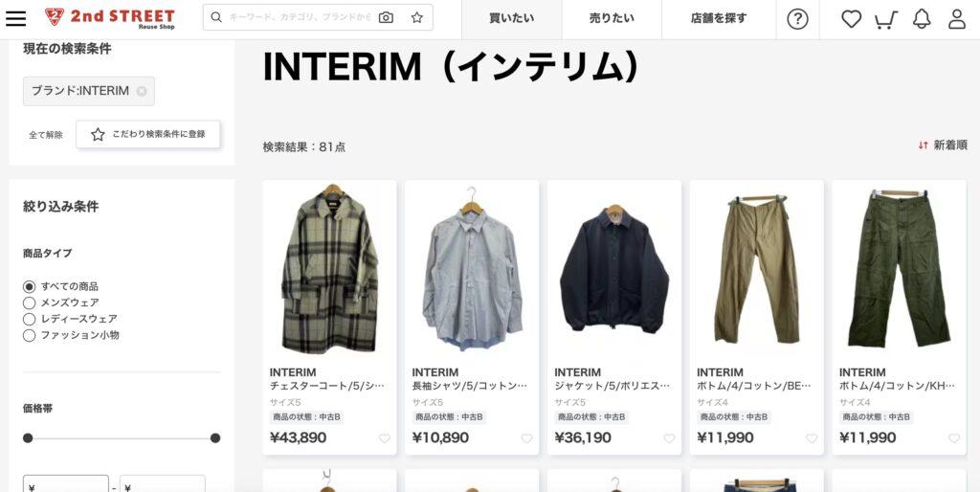Image resolution: width=980 pixels, height=492 pixels.
Task: Select the ファッション小物 radio option
Action: click(30, 336)
